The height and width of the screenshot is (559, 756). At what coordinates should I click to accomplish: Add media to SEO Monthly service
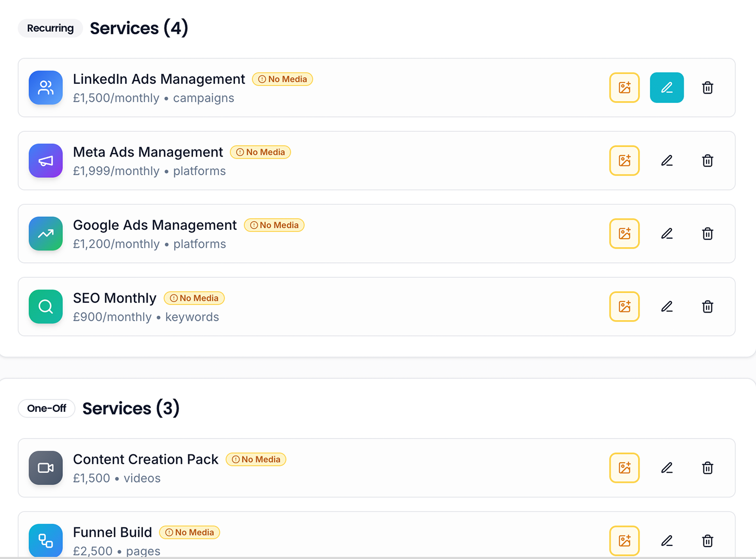tap(624, 307)
